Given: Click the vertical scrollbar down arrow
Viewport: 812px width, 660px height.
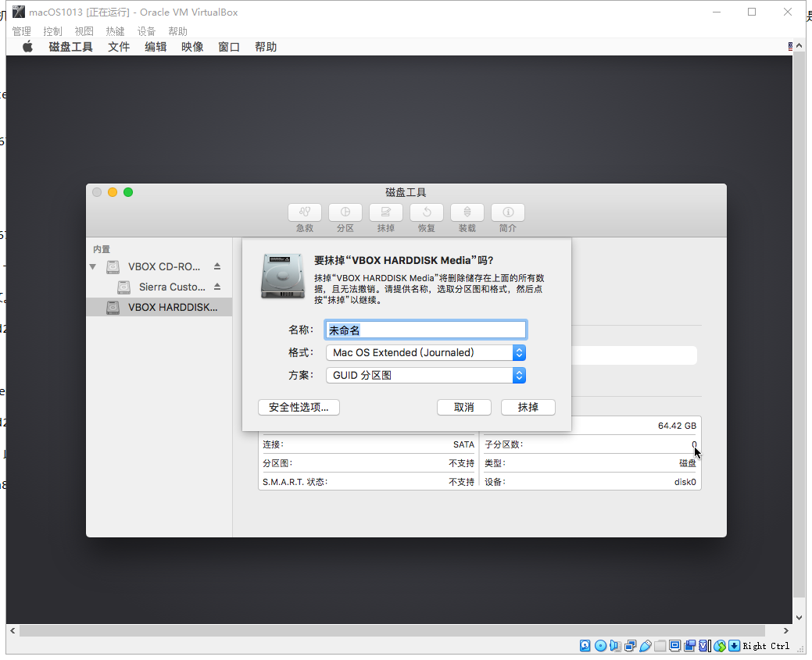Looking at the screenshot, I should click(x=799, y=618).
